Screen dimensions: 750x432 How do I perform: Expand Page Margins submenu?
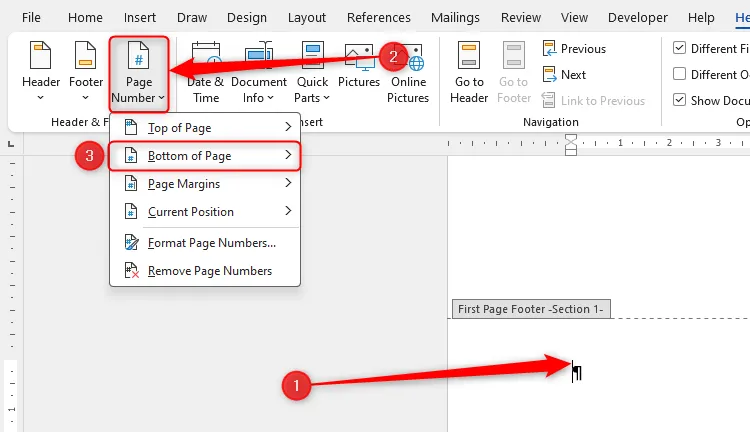pyautogui.click(x=205, y=184)
